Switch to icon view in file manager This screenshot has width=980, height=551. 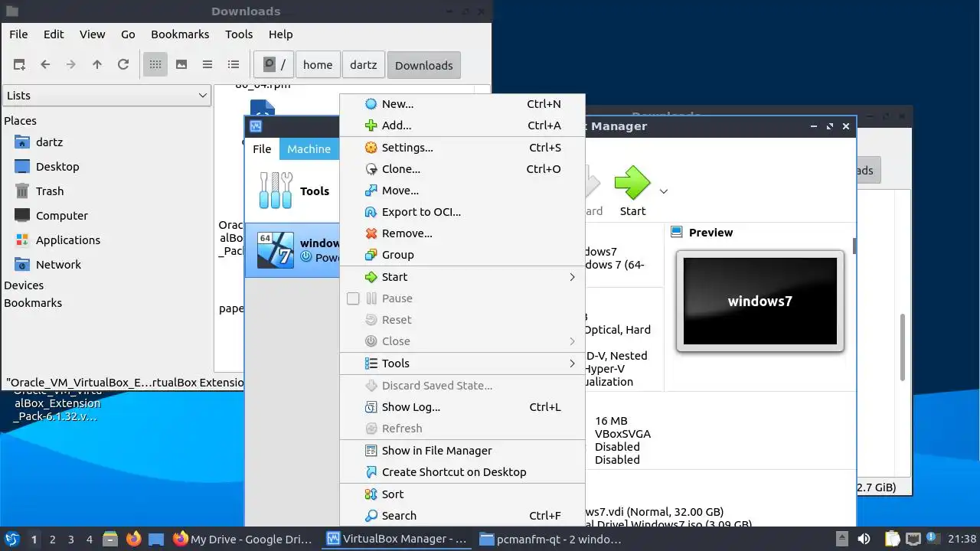(x=155, y=65)
